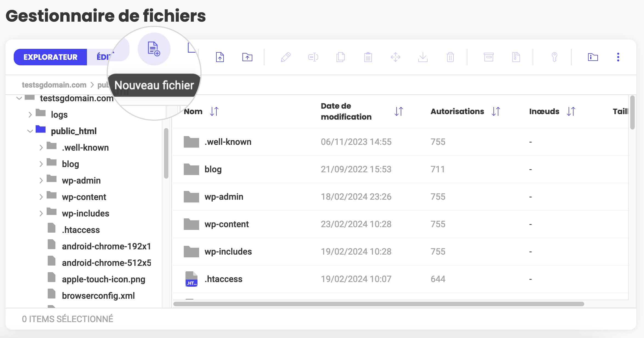Select logs in the folder tree

pos(59,115)
